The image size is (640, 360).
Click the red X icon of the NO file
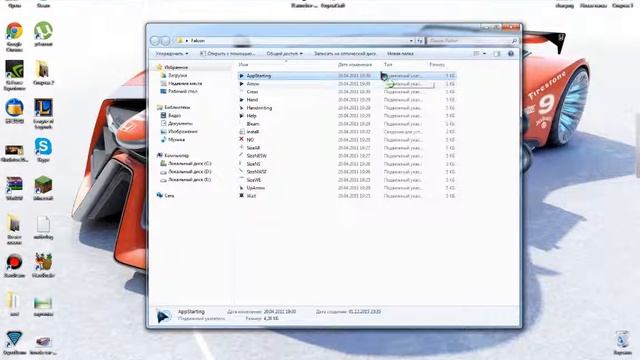point(242,140)
